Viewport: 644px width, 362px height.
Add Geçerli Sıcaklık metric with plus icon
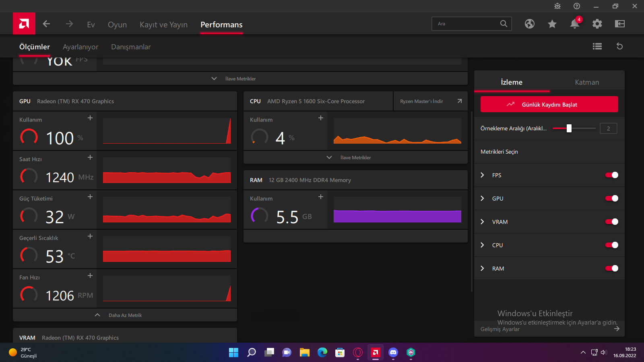coord(90,236)
